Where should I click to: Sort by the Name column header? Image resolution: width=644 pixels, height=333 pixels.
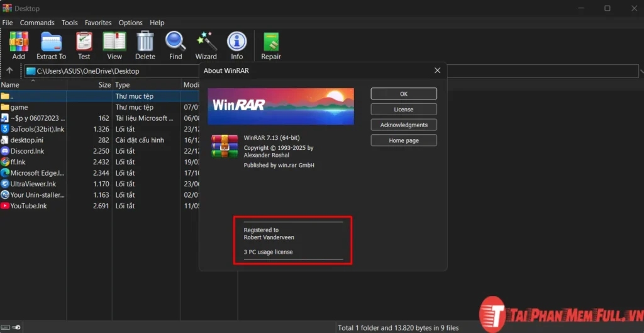[33, 85]
